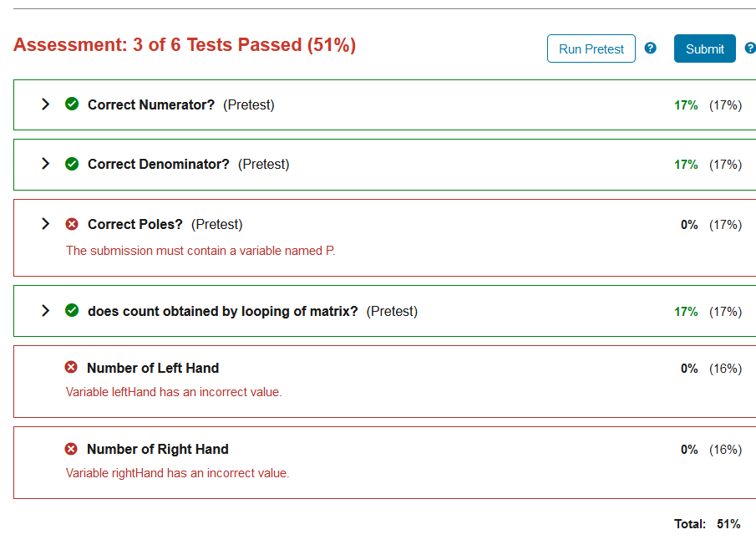Click the green checkmark on Correct Denominator test

point(72,164)
